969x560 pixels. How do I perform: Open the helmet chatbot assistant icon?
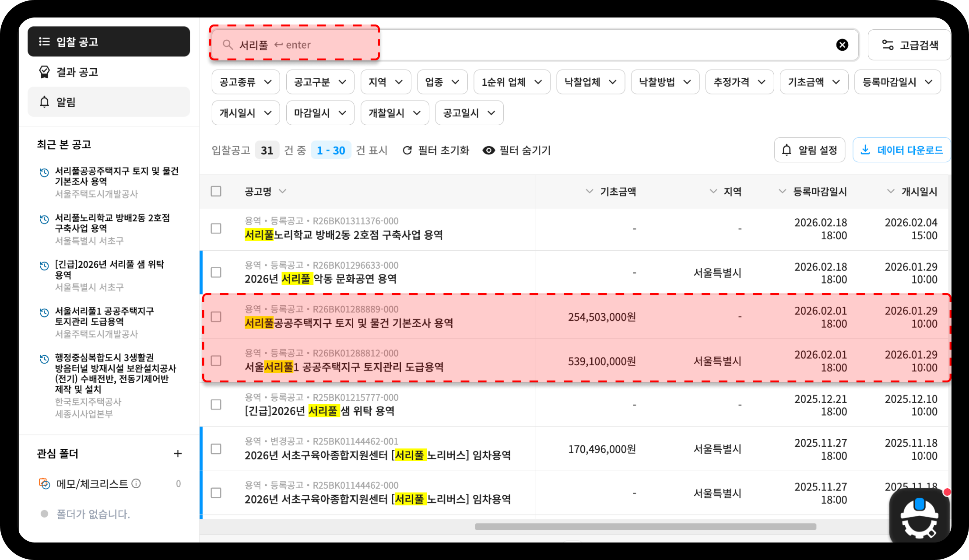(919, 516)
